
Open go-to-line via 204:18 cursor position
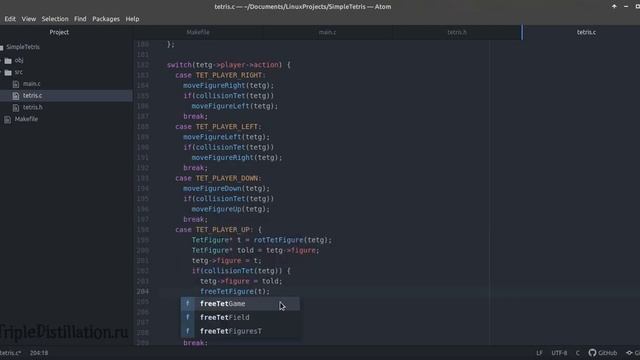(x=39, y=353)
